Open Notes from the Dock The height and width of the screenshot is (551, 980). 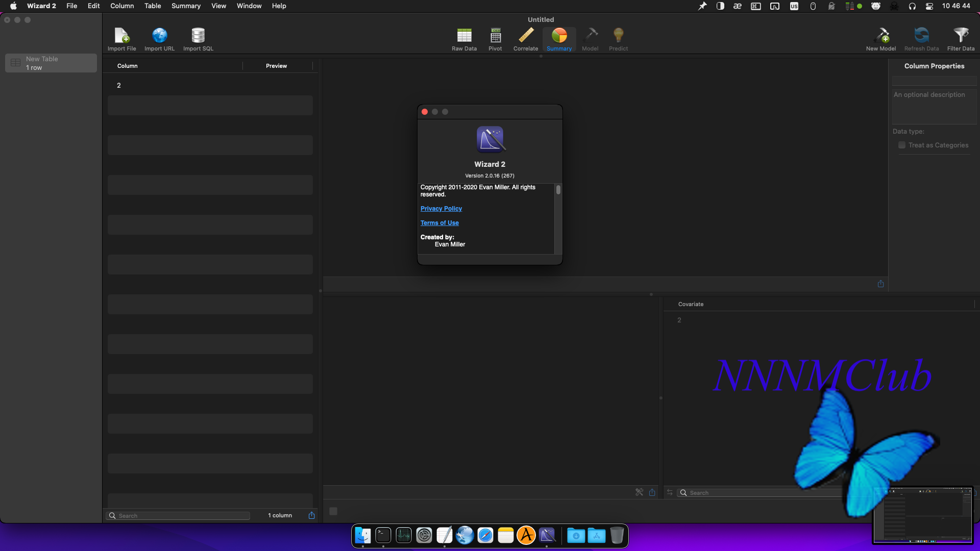coord(506,535)
